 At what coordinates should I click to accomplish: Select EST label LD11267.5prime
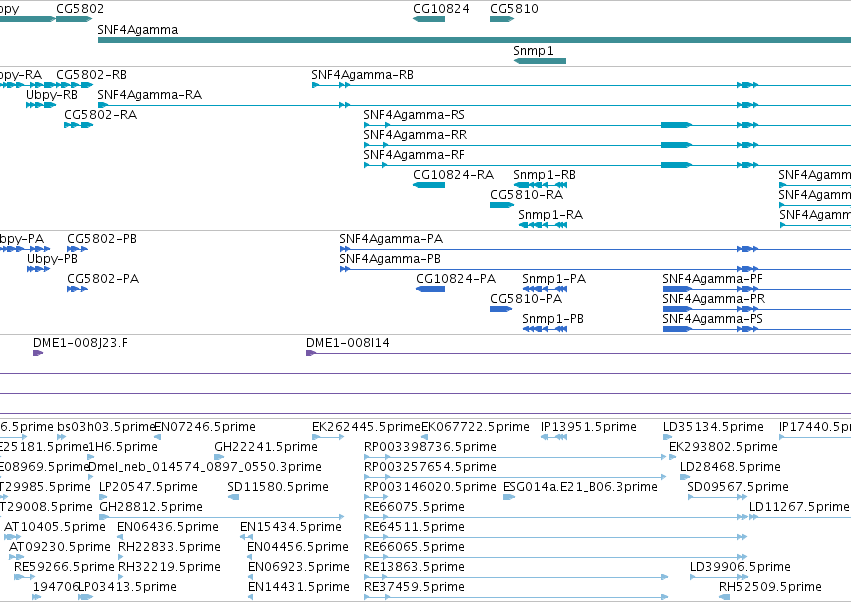tap(799, 507)
